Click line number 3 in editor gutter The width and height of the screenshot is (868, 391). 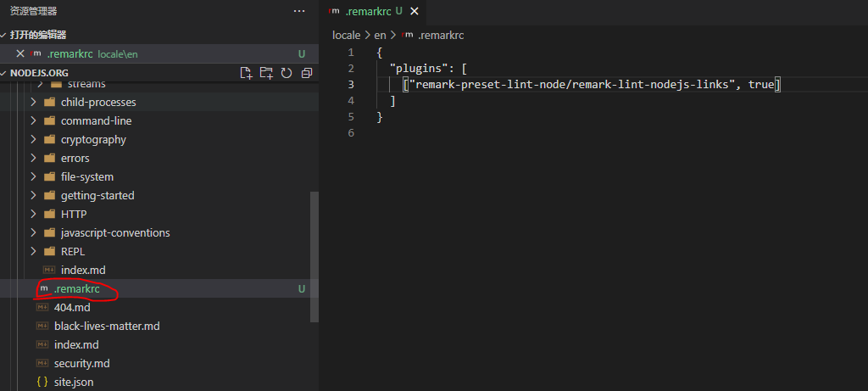pyautogui.click(x=350, y=84)
